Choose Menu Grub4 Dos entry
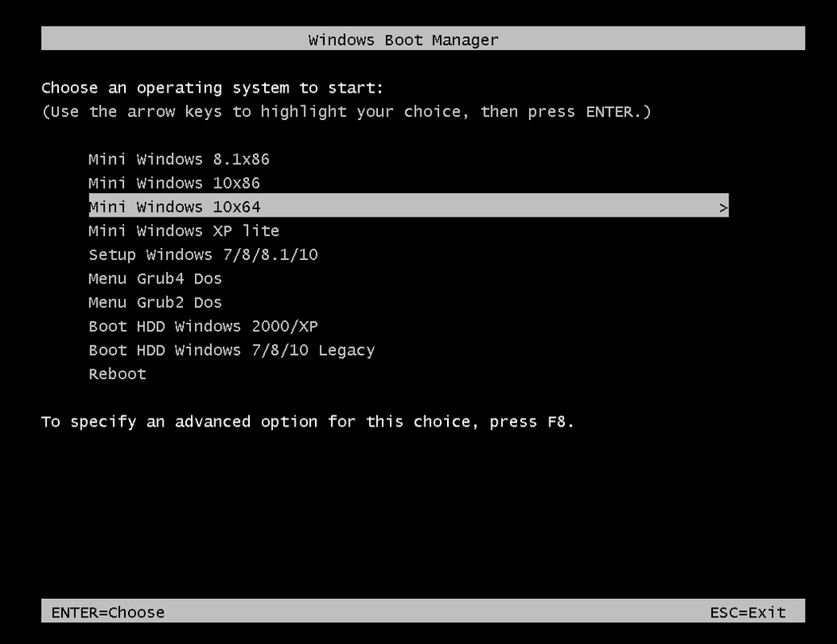The image size is (837, 644). [x=155, y=279]
